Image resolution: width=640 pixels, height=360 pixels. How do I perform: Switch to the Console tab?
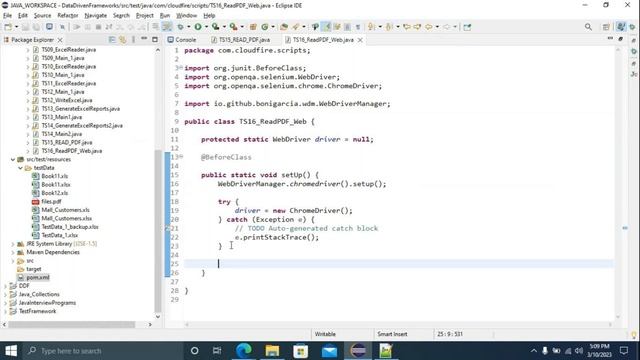182,40
